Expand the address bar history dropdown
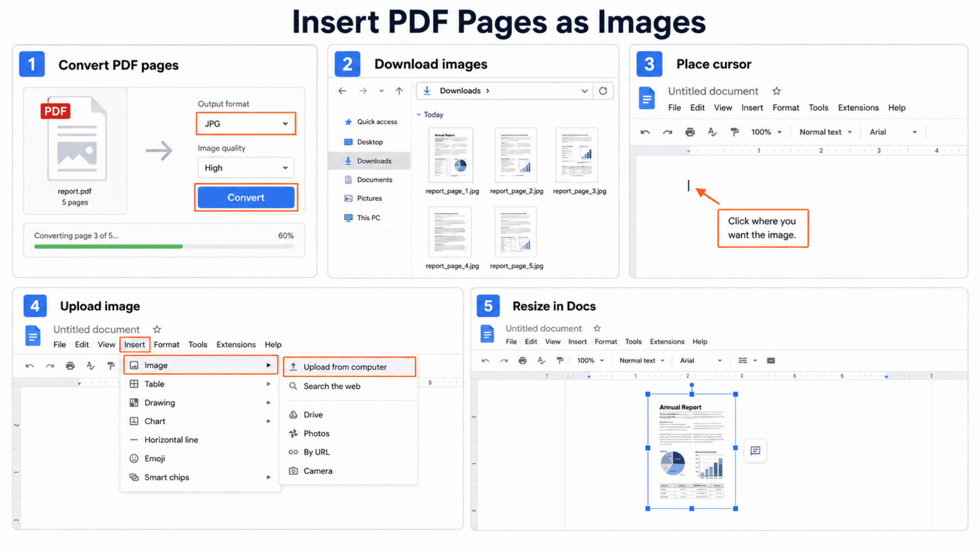The height and width of the screenshot is (551, 980). [x=585, y=91]
